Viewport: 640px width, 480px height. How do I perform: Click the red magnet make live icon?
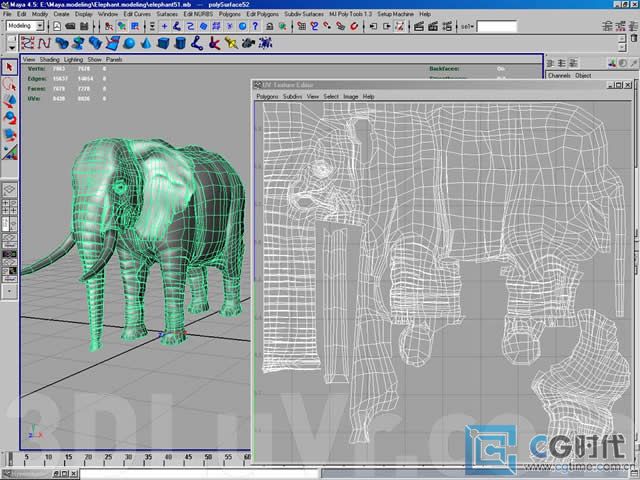(354, 27)
